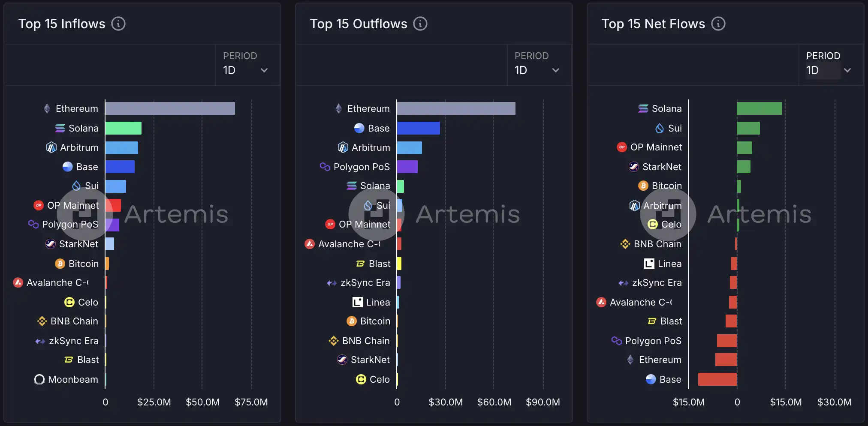The width and height of the screenshot is (868, 426).
Task: Select the green Solana inflow bar
Action: click(124, 128)
